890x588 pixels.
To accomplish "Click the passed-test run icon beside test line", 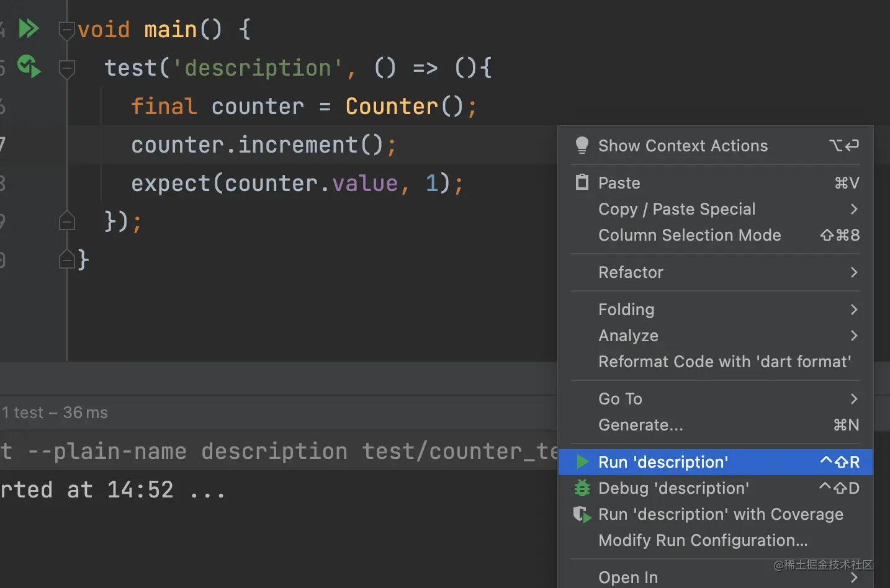I will (29, 66).
